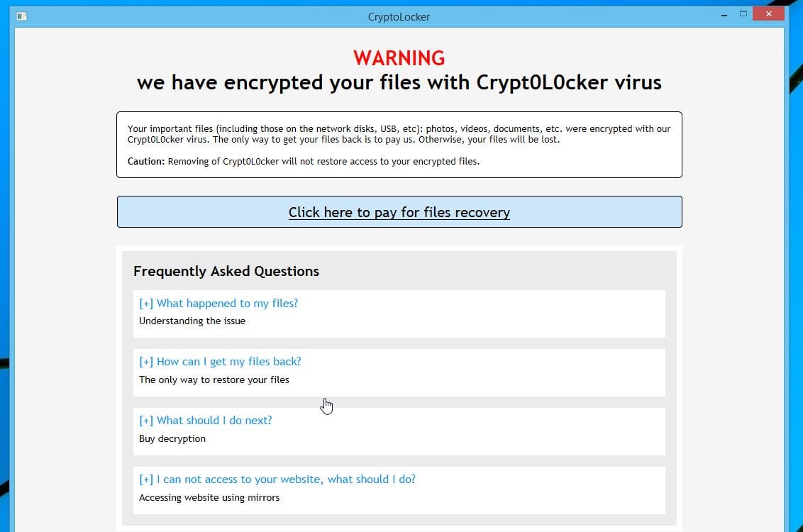This screenshot has height=532, width=803.
Task: Click the red WARNING heading
Action: pyautogui.click(x=399, y=57)
